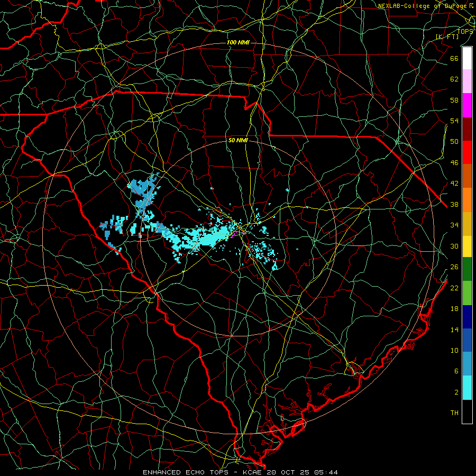Click the legend value 58

pos(454,100)
